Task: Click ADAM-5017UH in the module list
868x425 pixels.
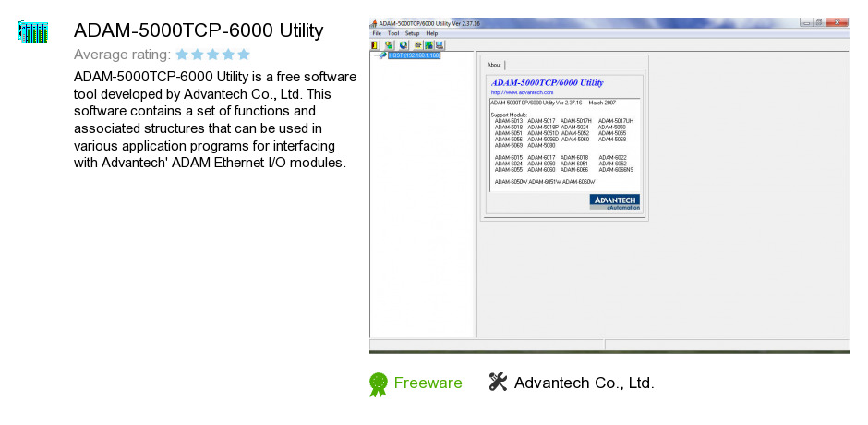Action: [616, 120]
